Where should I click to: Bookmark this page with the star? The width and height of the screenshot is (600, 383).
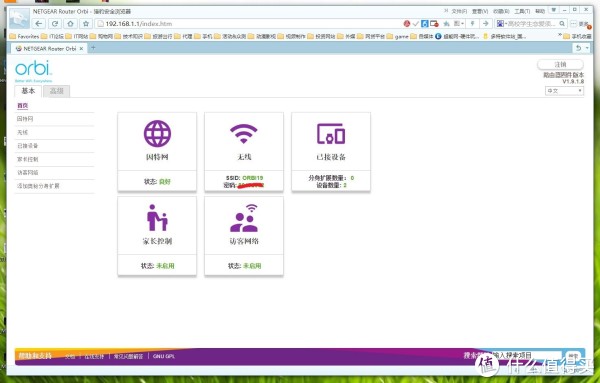click(x=86, y=24)
